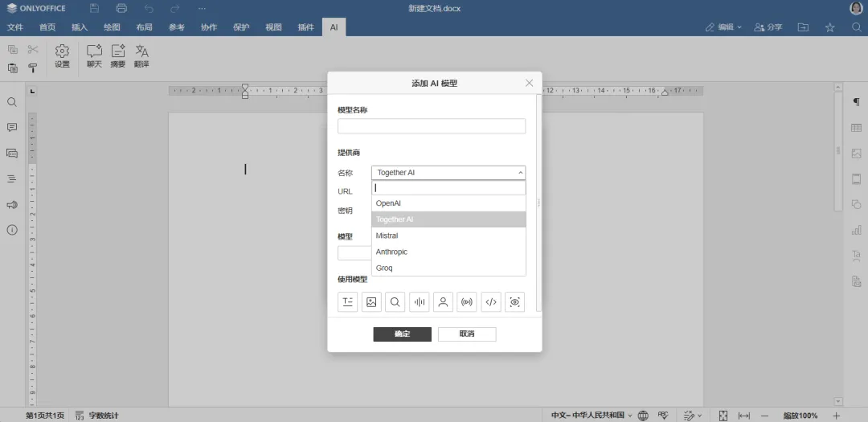
Task: Switch to the Insert tab
Action: (x=79, y=27)
